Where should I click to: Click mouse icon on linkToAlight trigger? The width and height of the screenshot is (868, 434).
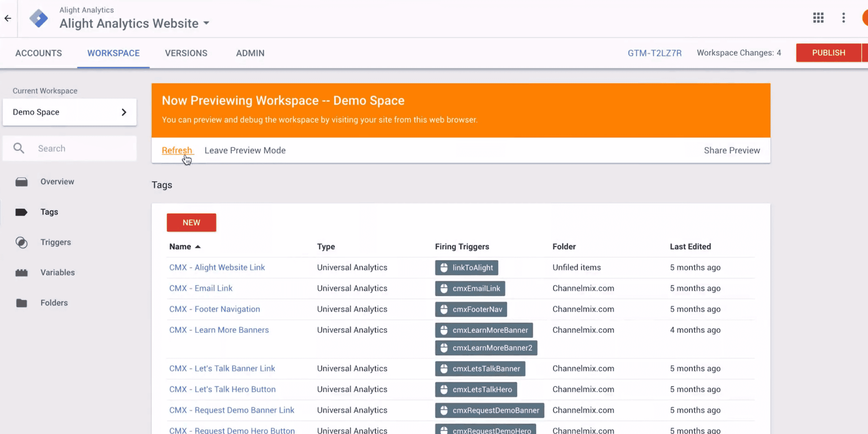(x=444, y=268)
